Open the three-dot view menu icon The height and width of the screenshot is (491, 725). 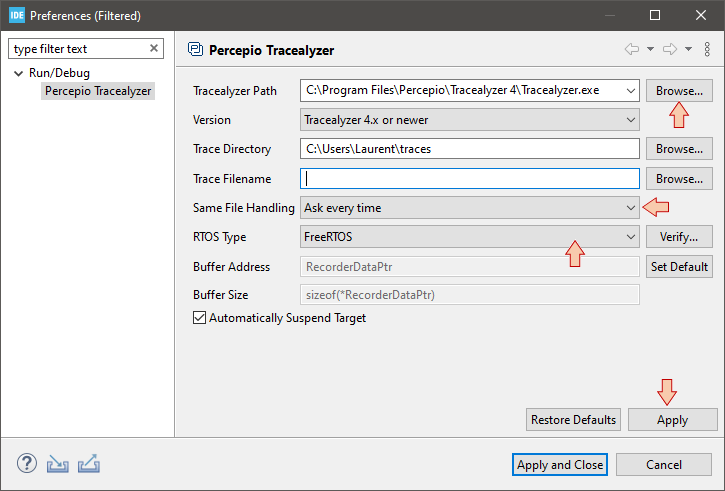pyautogui.click(x=707, y=49)
